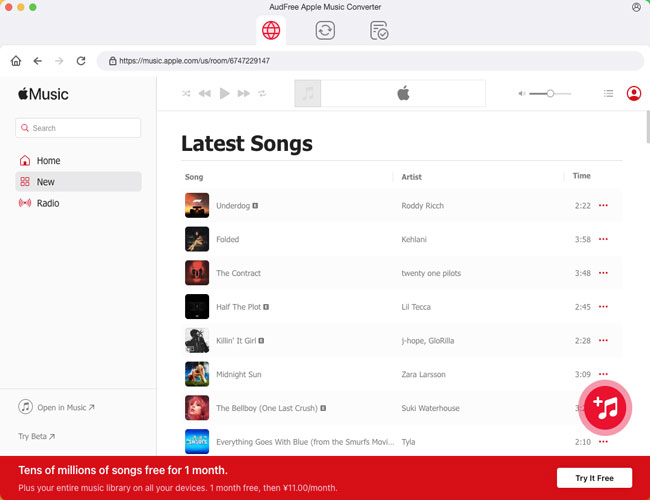
Task: Skip to previous track
Action: click(x=204, y=94)
